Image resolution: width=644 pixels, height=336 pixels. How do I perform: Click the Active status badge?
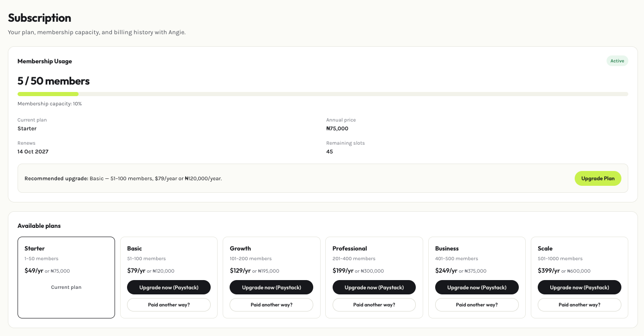click(x=617, y=61)
